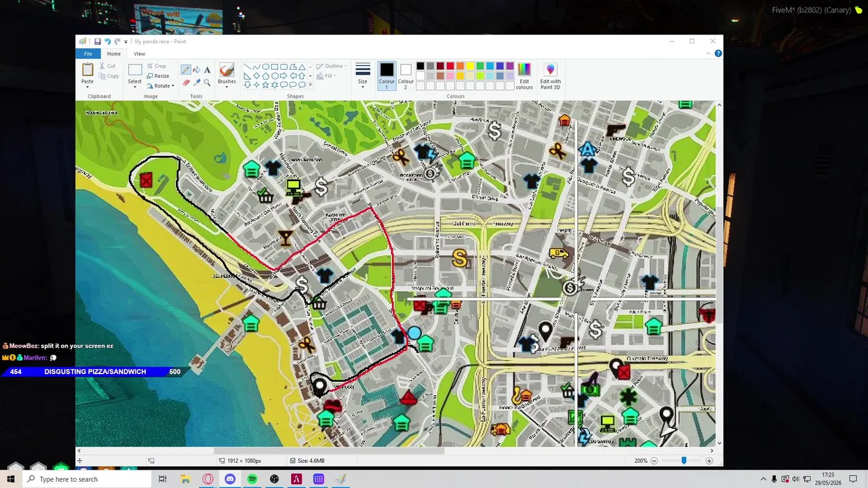Zoom in using the plus button

pos(709,461)
